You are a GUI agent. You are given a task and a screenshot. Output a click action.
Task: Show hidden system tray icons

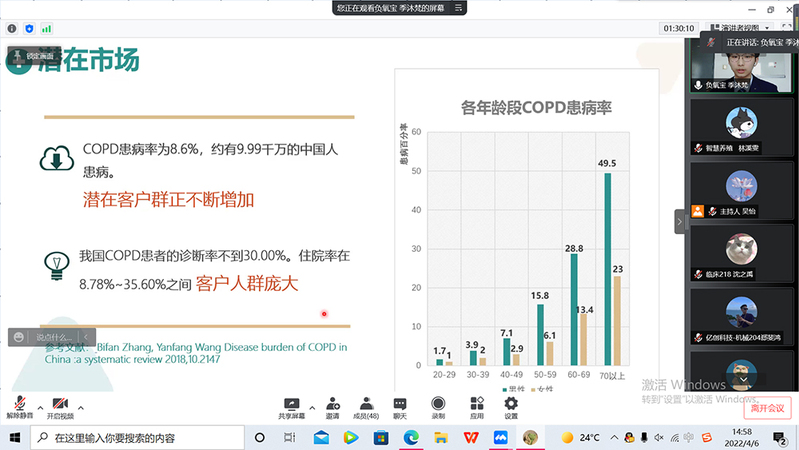click(615, 437)
